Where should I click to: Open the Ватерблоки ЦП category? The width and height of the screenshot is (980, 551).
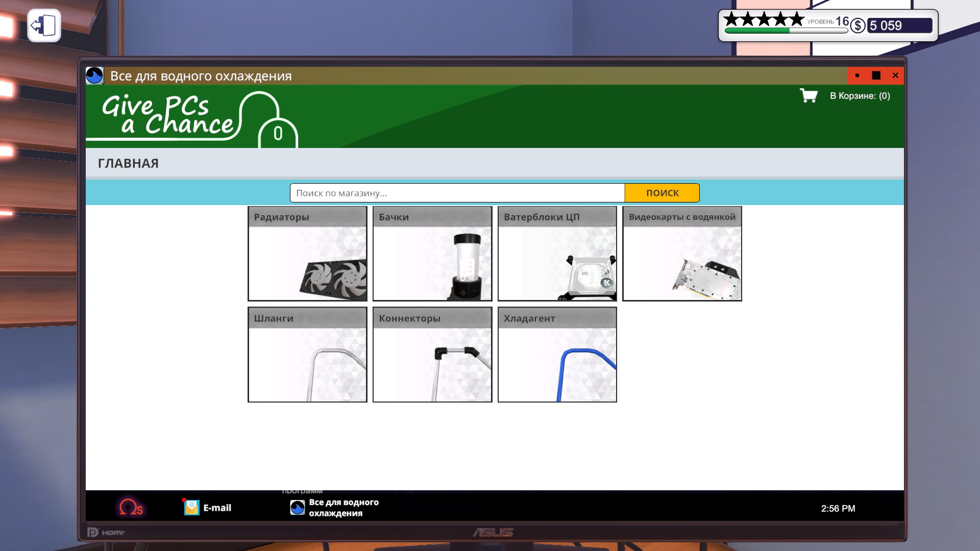pos(557,254)
